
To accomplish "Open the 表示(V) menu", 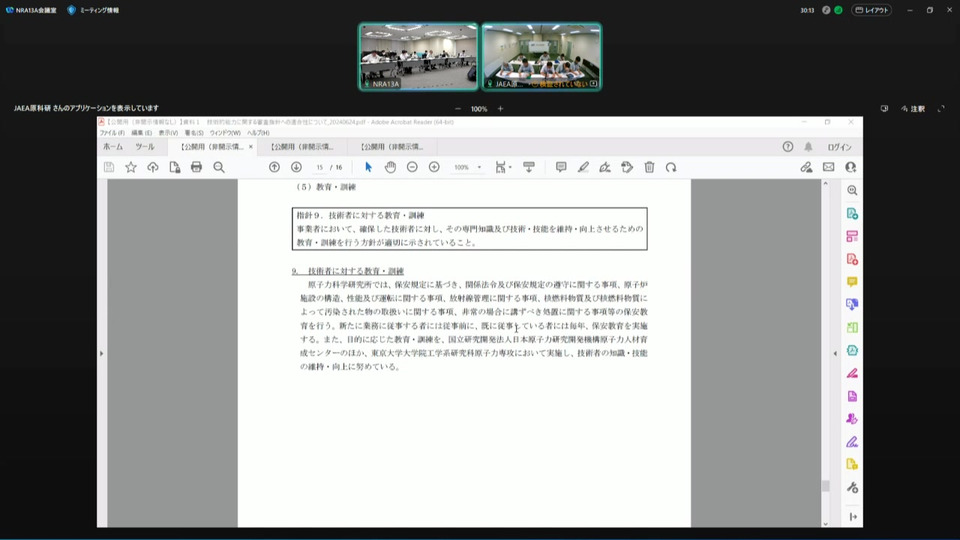I will pos(168,133).
